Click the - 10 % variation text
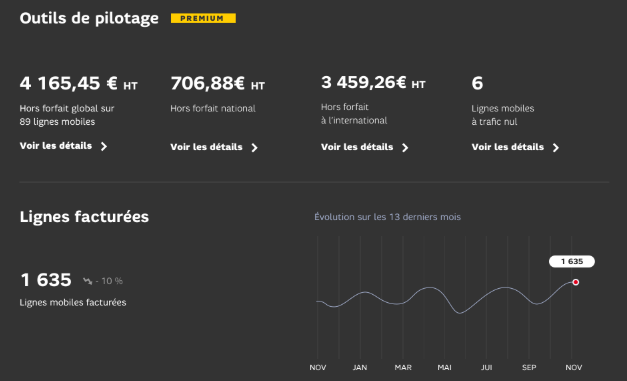Viewport: 627px width, 381px height. click(109, 281)
